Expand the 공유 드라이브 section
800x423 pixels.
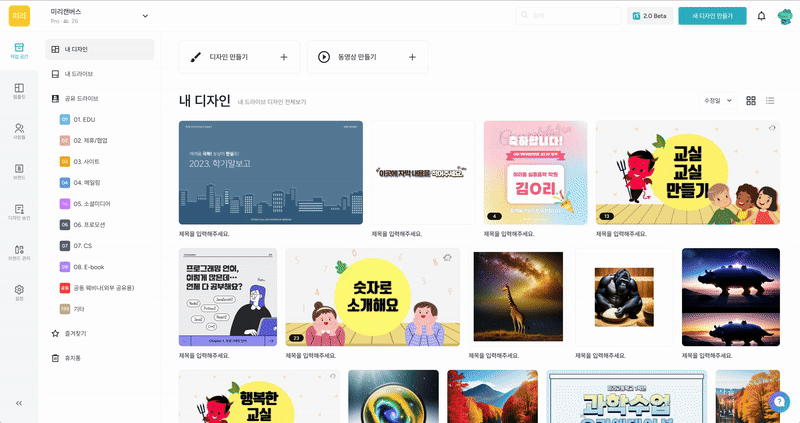click(x=81, y=99)
